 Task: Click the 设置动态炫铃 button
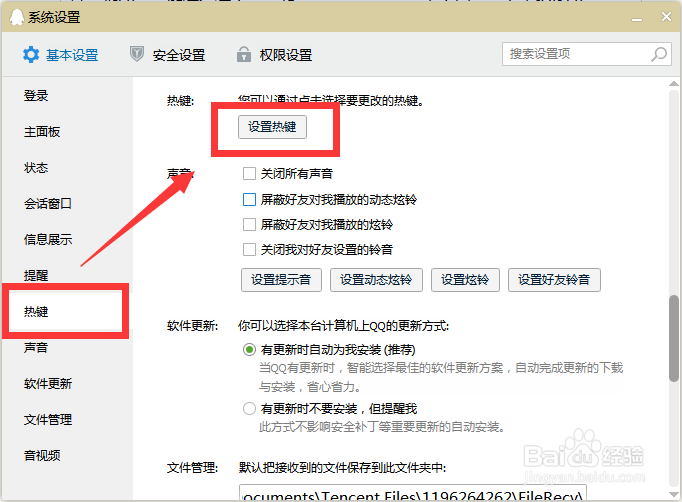coord(376,280)
